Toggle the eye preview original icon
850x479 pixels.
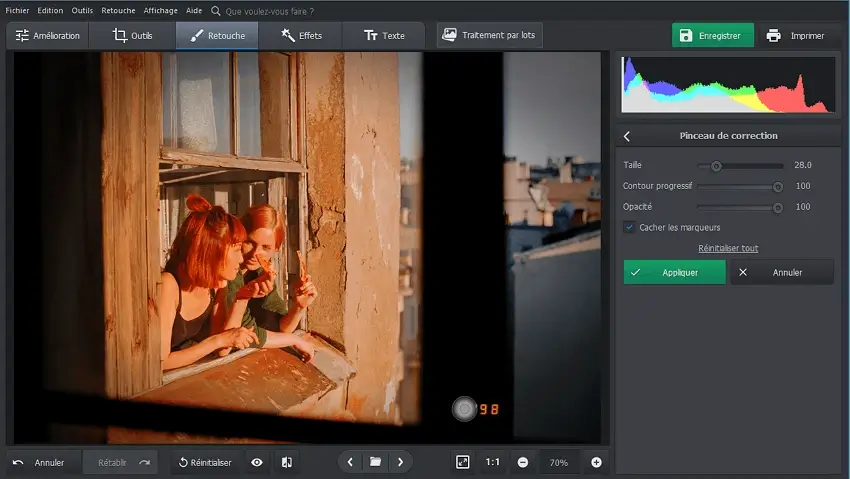[x=257, y=462]
